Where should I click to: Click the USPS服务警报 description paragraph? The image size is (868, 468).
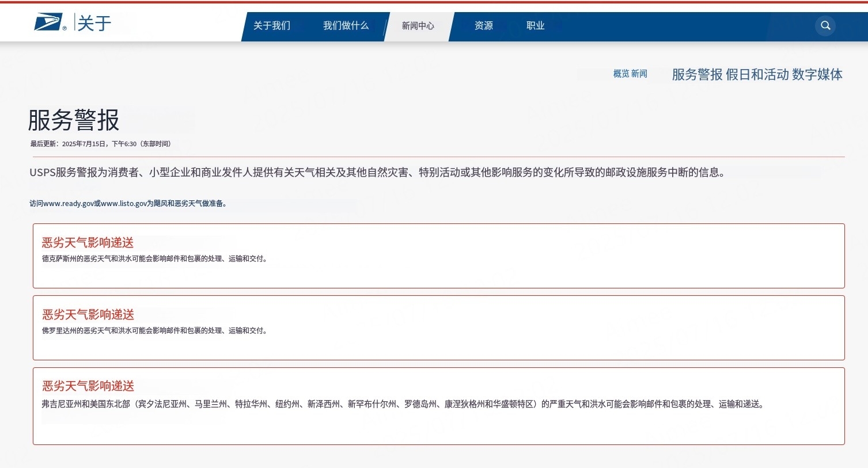coord(379,172)
